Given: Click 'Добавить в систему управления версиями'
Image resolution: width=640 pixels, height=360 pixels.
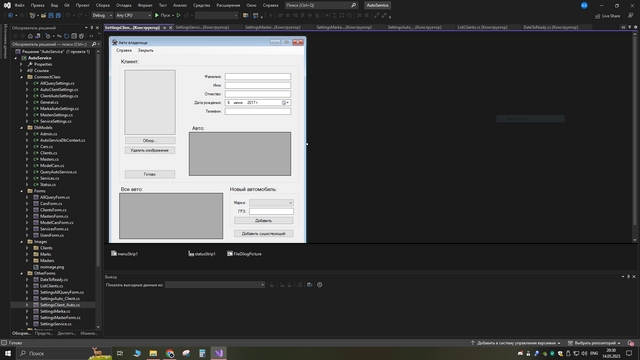Looking at the screenshot, I should (516, 343).
